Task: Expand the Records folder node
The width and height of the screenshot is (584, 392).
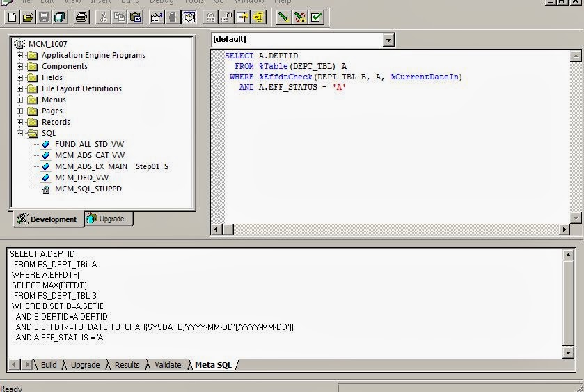Action: [x=19, y=123]
